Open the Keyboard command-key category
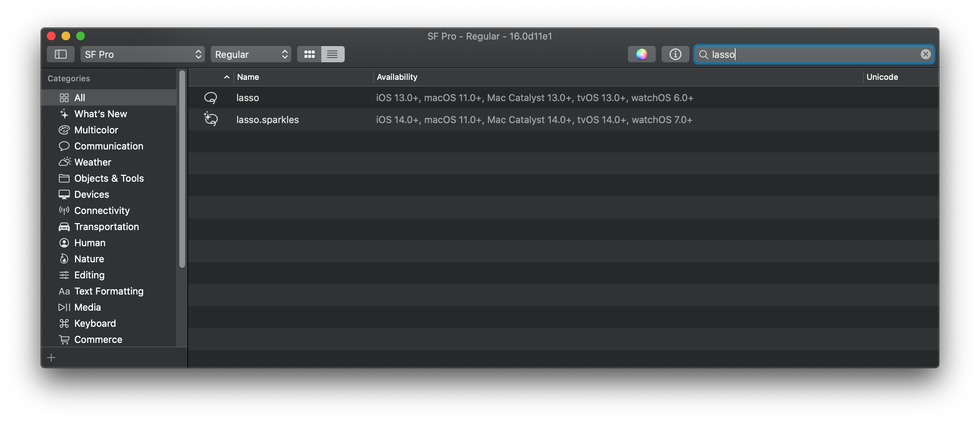The width and height of the screenshot is (980, 422). pyautogui.click(x=95, y=323)
